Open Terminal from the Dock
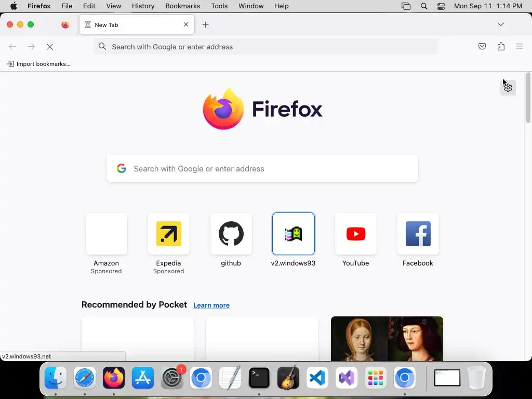 [259, 378]
